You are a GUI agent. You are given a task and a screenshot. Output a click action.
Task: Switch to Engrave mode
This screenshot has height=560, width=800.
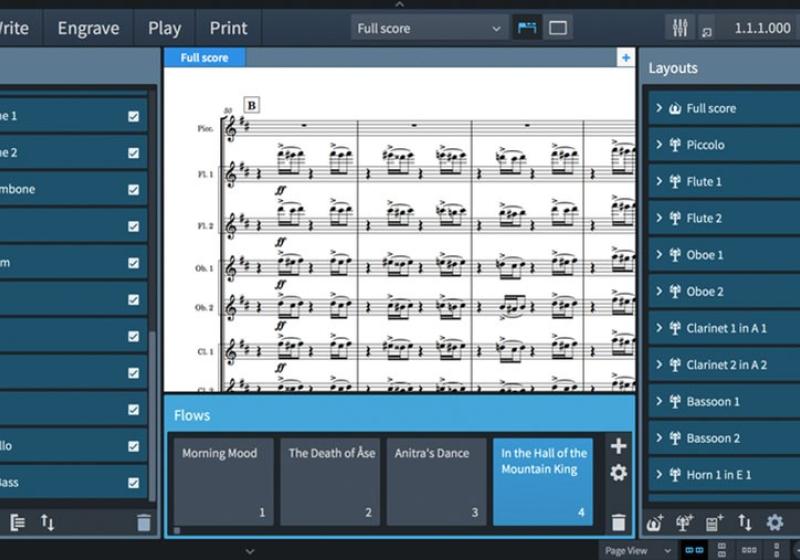coord(88,28)
